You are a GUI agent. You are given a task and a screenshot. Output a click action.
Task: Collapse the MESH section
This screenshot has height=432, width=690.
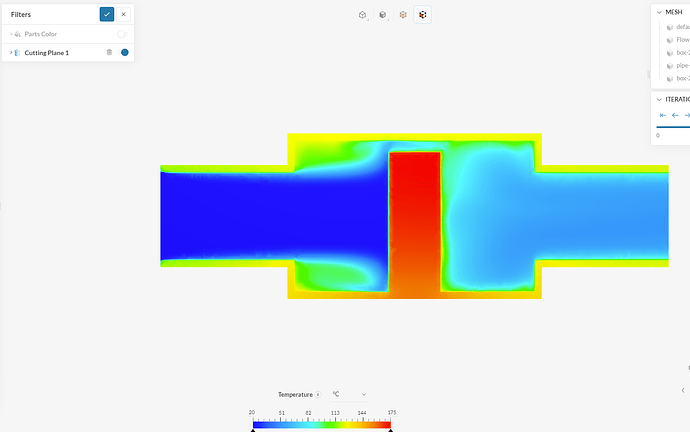click(659, 12)
